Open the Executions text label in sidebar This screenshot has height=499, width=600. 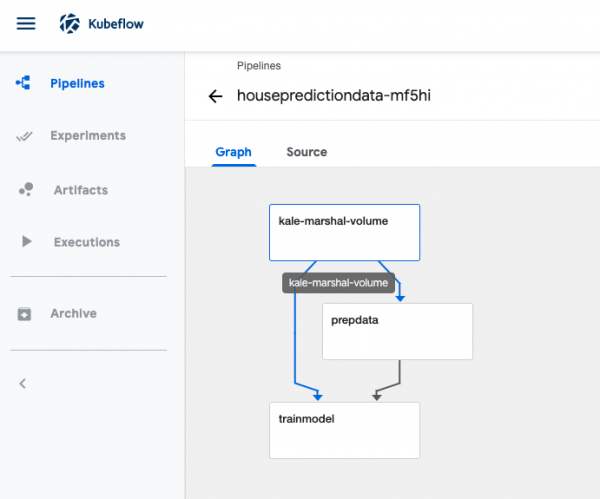pyautogui.click(x=86, y=242)
